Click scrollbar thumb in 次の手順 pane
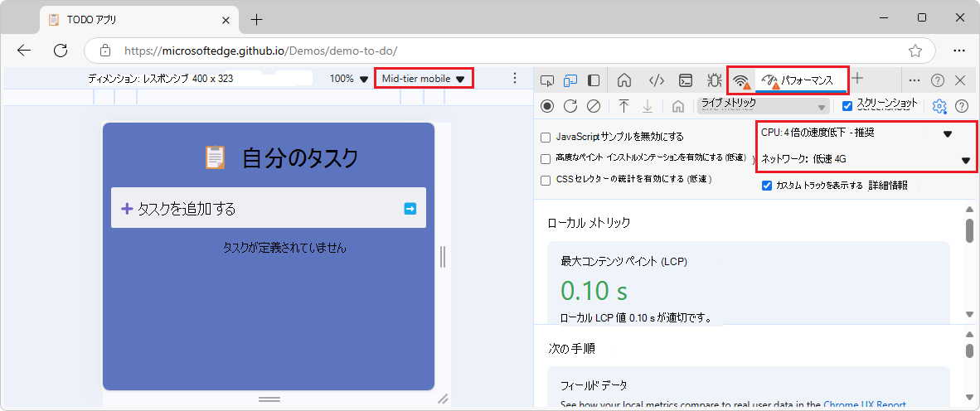Image resolution: width=980 pixels, height=411 pixels. point(970,350)
